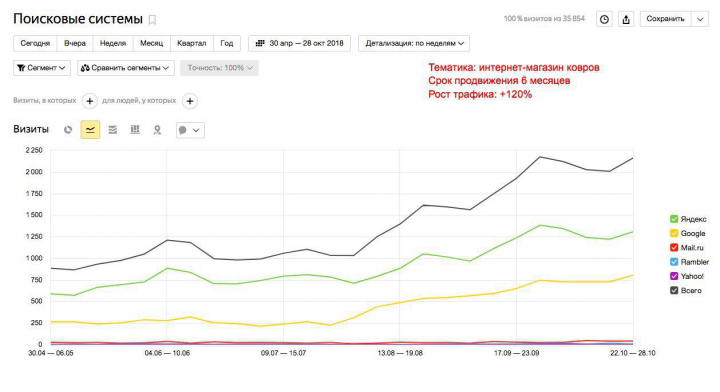Click the Всего dark color legend box
Screen dimensions: 720x392
tap(674, 290)
